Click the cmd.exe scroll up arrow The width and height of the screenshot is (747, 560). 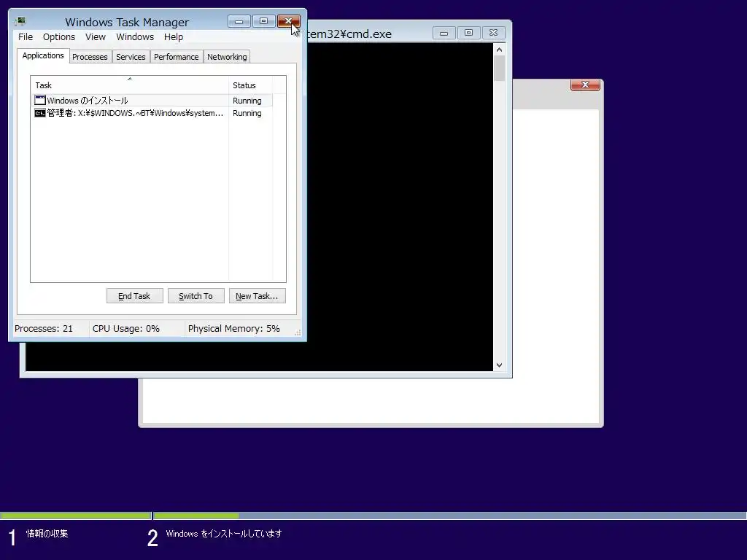coord(499,50)
